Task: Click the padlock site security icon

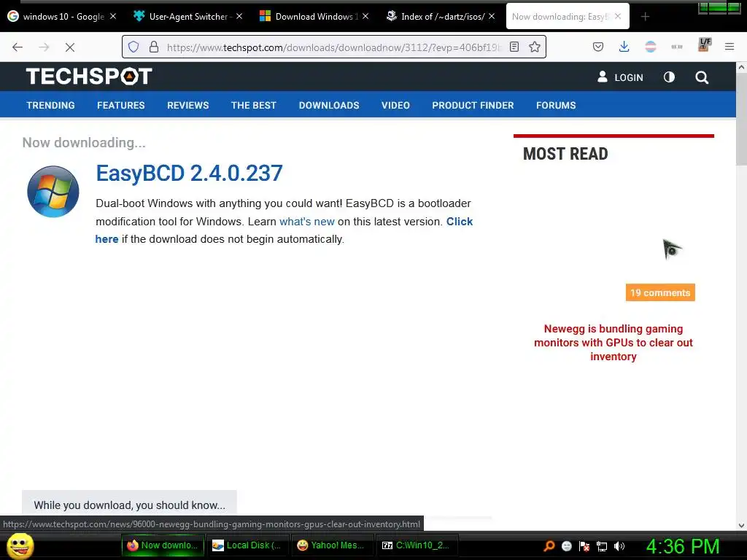Action: [x=153, y=47]
